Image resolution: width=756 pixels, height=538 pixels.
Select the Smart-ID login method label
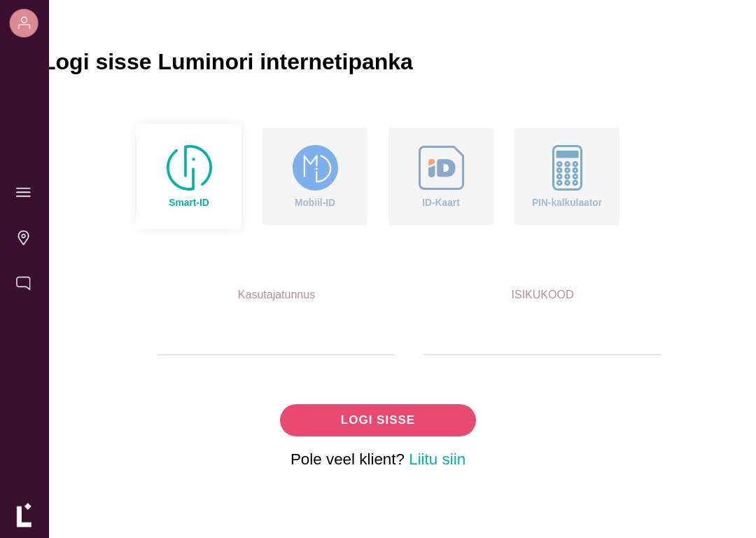[189, 202]
